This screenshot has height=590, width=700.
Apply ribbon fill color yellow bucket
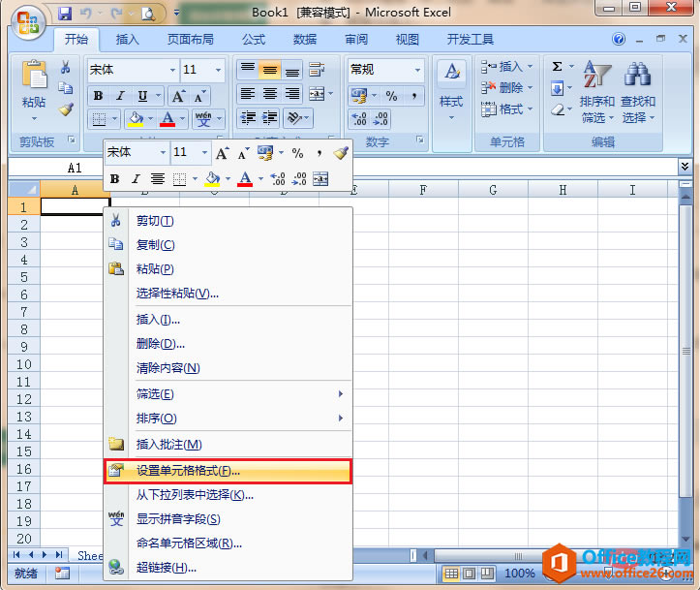click(136, 119)
